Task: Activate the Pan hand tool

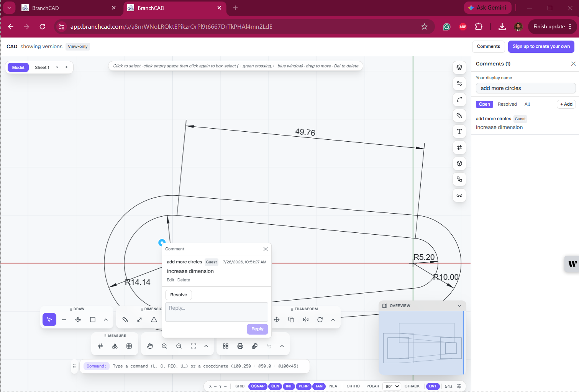Action: click(x=150, y=346)
